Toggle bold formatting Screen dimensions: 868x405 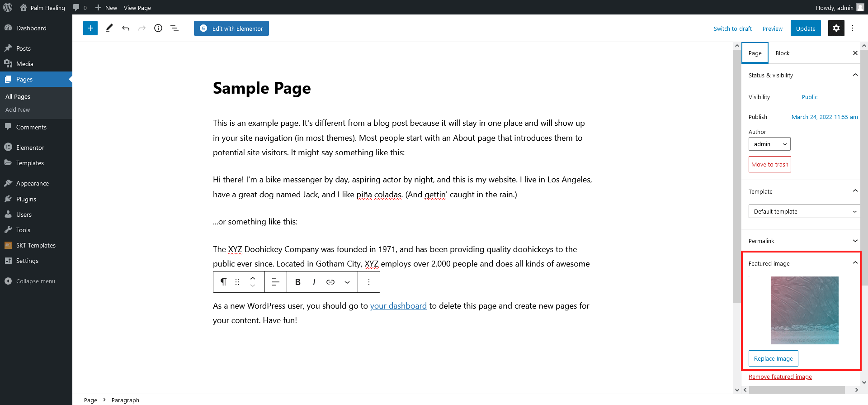[x=297, y=282]
